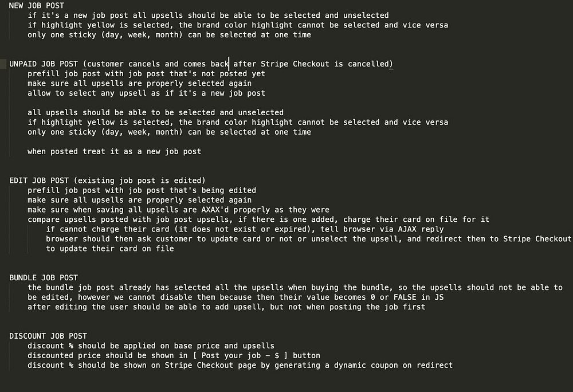Click the gutter marker beside UNPAID JOB POST
Screen dimensions: 573x392
click(x=3, y=64)
